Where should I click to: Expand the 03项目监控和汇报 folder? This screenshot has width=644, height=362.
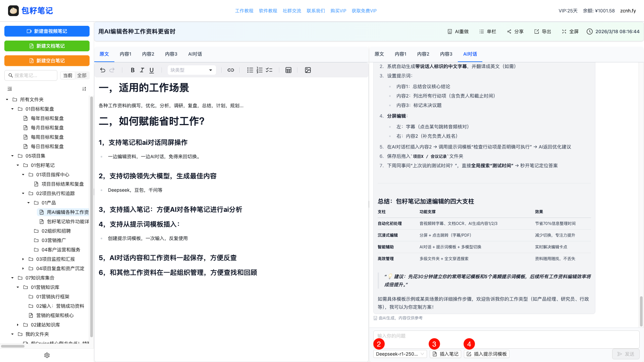click(23, 259)
